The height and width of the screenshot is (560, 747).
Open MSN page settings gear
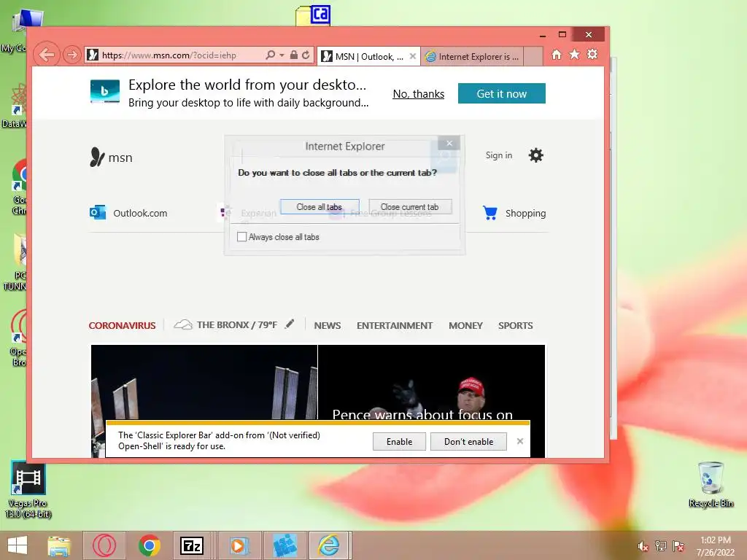point(536,155)
